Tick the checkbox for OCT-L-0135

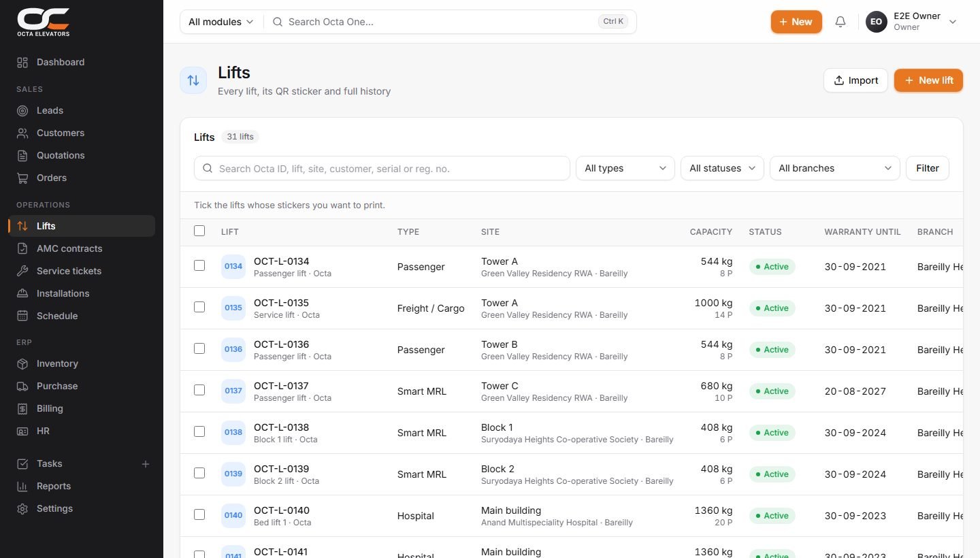pos(199,307)
